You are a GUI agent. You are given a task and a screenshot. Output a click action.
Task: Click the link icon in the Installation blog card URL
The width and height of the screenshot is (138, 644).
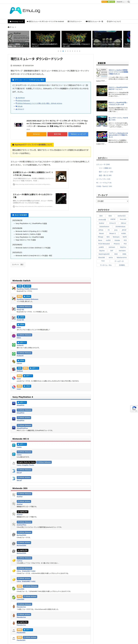pyautogui.click(x=14, y=184)
